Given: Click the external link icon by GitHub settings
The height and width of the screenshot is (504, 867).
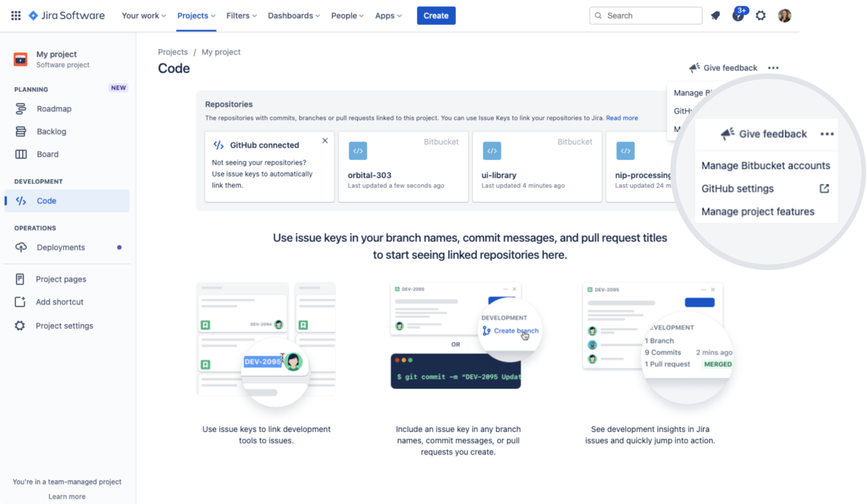Looking at the screenshot, I should (x=824, y=188).
